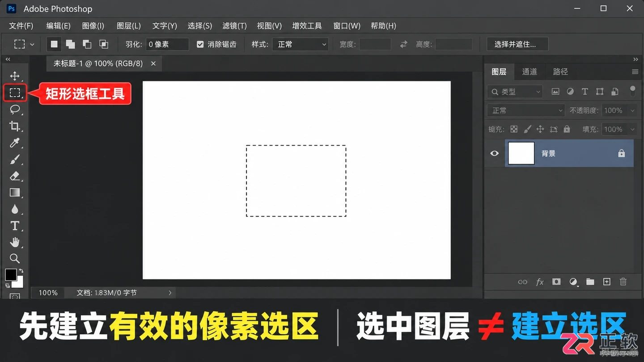Image resolution: width=644 pixels, height=362 pixels.
Task: Select the Gradient tool
Action: tap(15, 193)
